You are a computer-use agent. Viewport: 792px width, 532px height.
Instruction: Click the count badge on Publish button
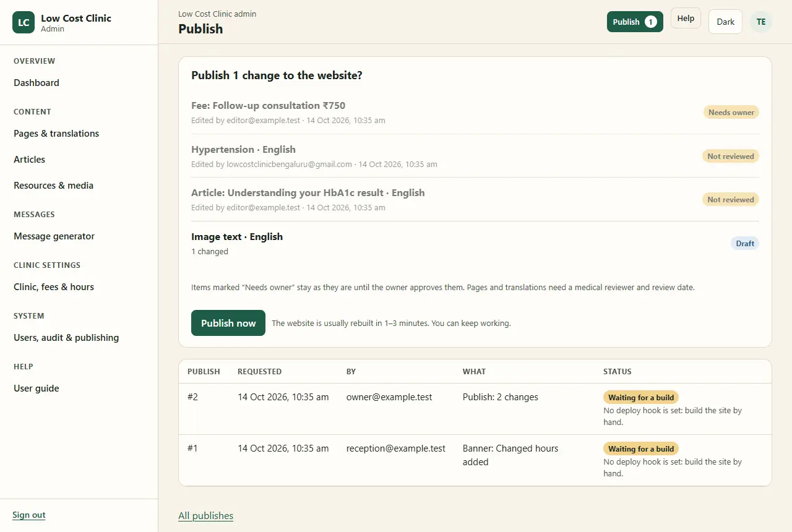[x=650, y=22]
